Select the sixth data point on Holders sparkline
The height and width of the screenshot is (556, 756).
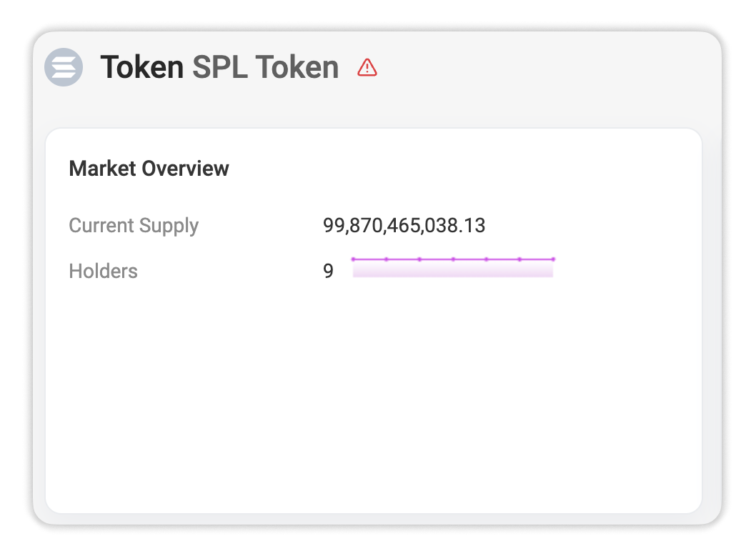click(519, 259)
